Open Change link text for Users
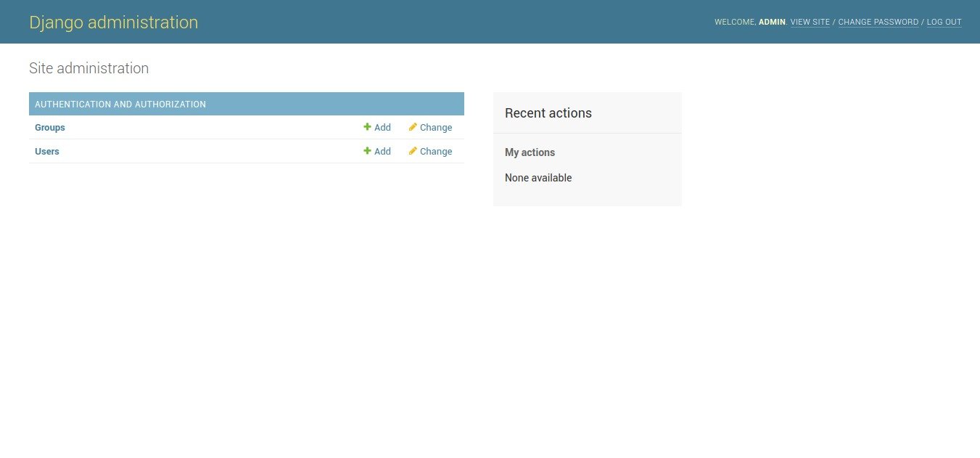Viewport: 980px width, 458px height. [436, 152]
